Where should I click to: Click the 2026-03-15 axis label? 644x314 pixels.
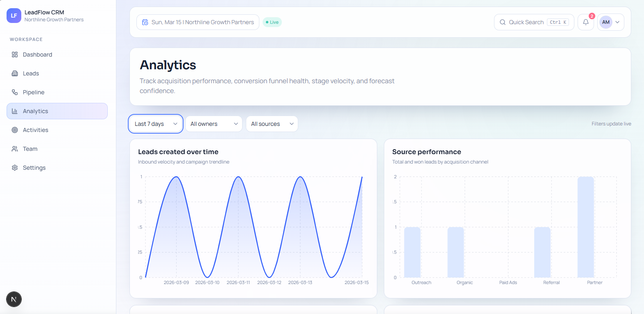point(356,282)
